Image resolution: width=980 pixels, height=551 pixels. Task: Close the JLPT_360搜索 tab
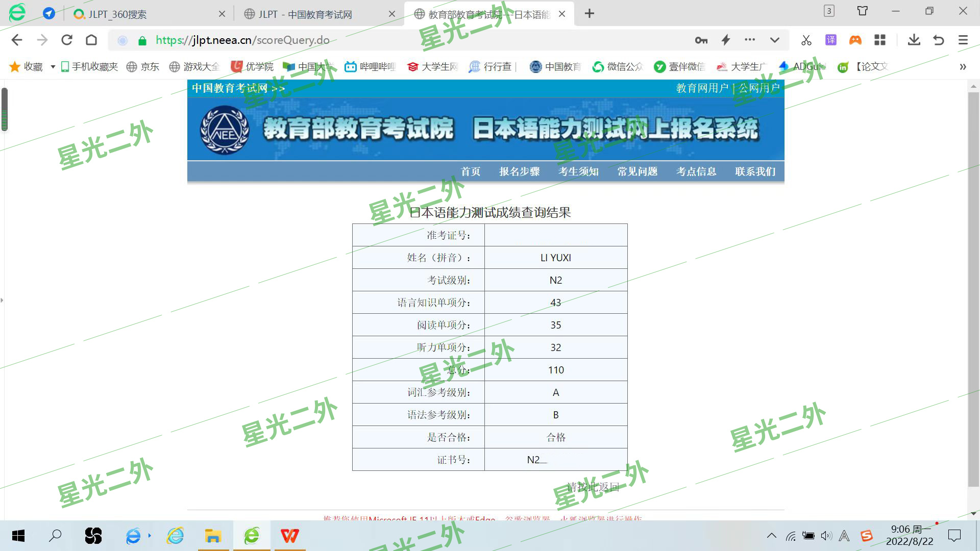coord(222,14)
